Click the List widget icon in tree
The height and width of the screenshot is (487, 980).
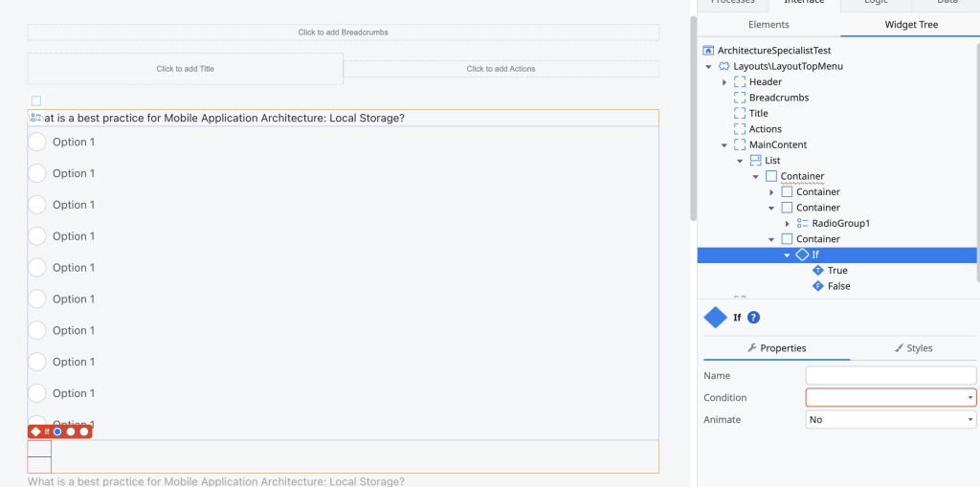pos(755,161)
